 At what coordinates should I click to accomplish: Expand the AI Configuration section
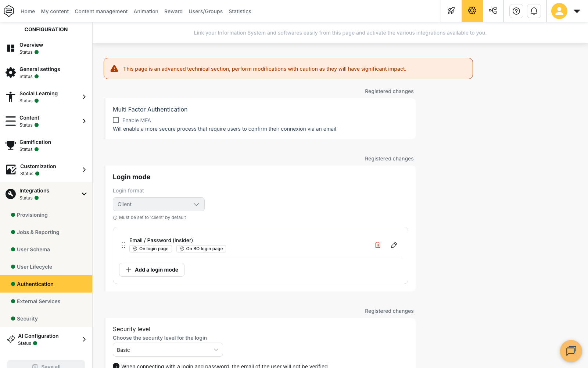[x=84, y=339]
